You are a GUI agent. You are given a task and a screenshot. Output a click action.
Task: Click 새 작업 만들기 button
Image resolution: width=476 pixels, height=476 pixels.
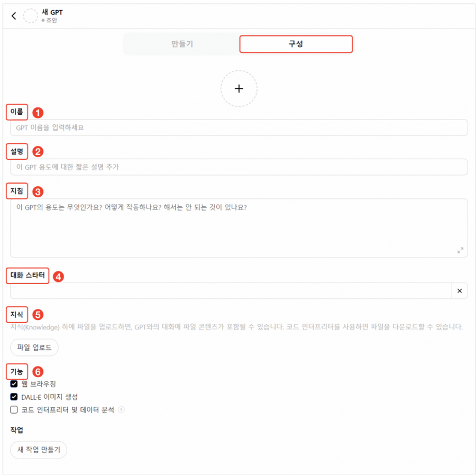(x=39, y=450)
